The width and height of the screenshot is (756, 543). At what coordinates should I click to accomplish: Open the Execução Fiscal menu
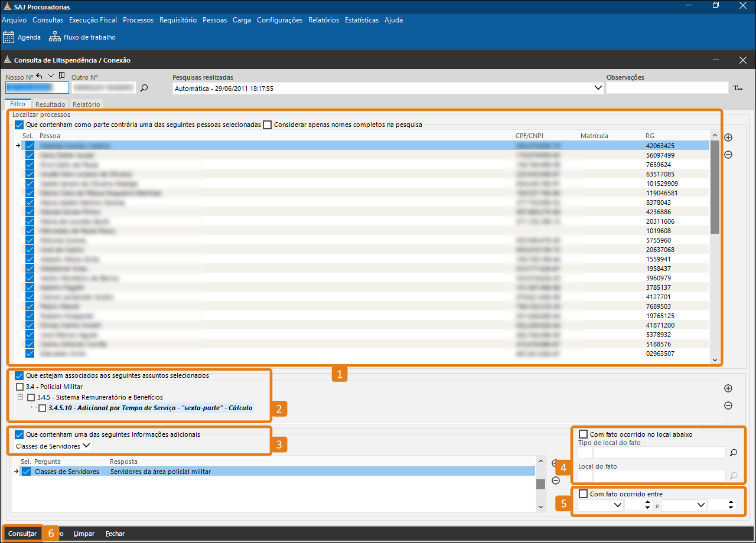pos(93,20)
